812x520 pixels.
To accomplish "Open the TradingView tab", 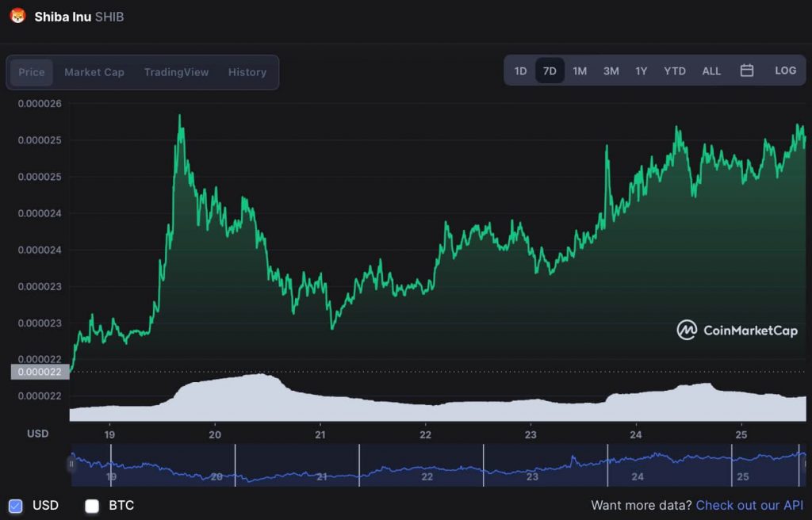I will click(x=176, y=72).
